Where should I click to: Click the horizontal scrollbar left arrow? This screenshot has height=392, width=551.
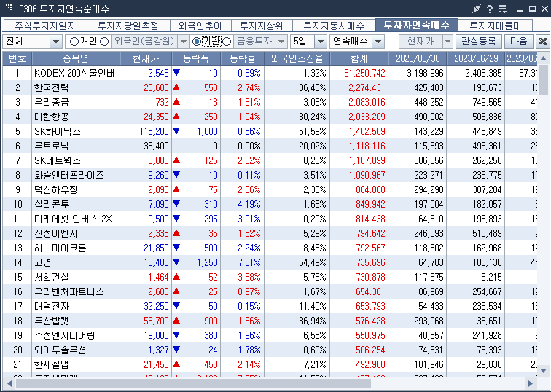click(9, 383)
